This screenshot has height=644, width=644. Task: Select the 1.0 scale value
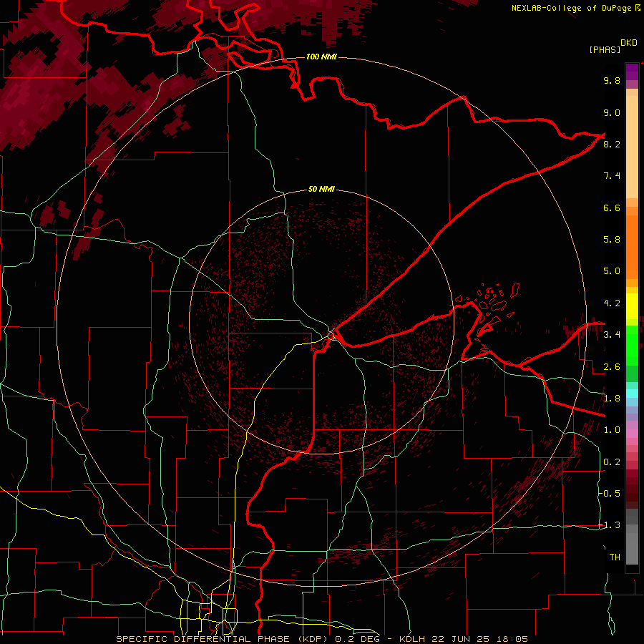tap(612, 430)
